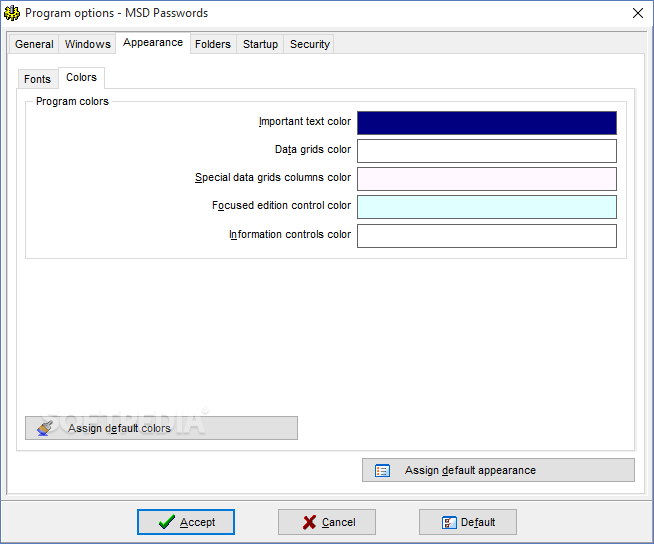Click the Special data grids columns color label
The height and width of the screenshot is (544, 654).
tap(273, 177)
